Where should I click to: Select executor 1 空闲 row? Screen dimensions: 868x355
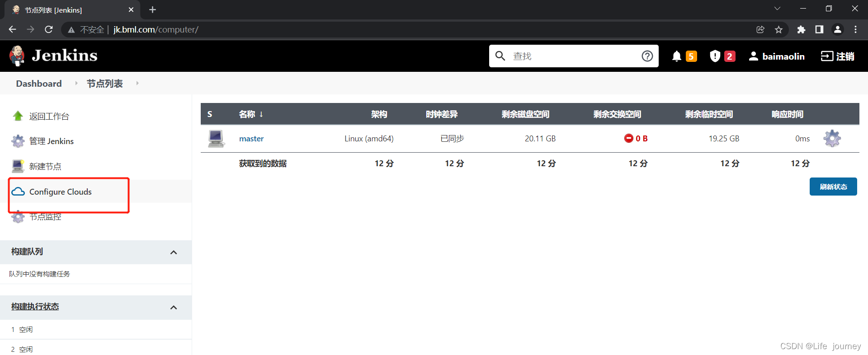coord(96,329)
